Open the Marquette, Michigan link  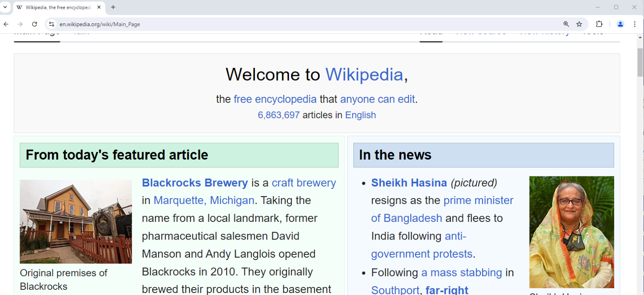coord(204,201)
